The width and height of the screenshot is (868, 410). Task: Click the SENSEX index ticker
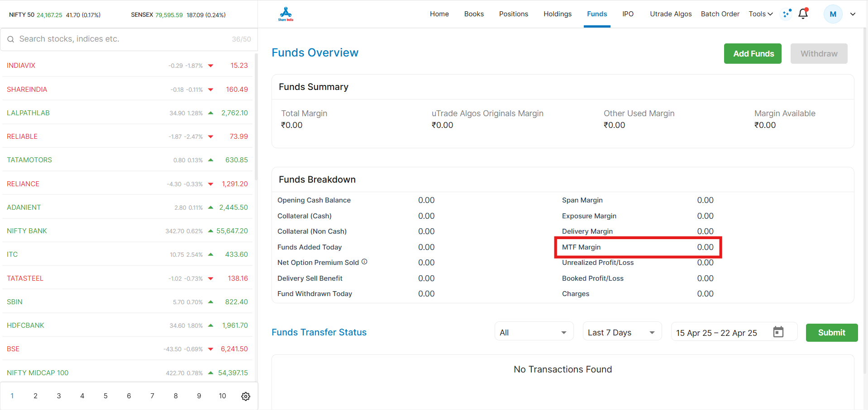pos(178,15)
